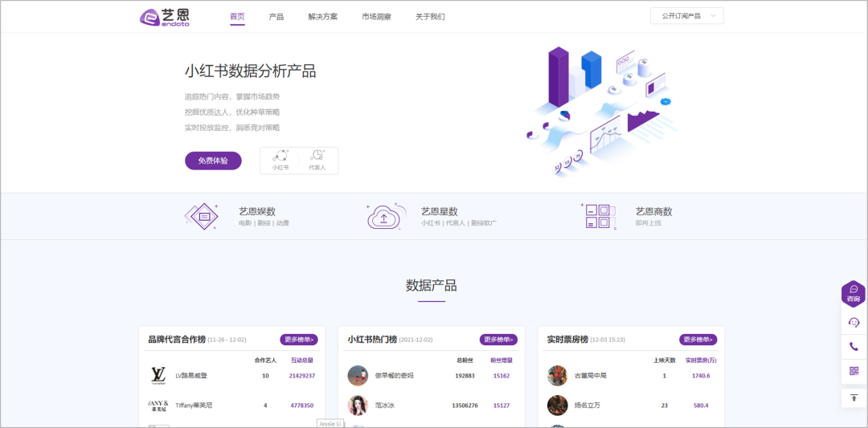Open the 解决方案 navigation menu

click(323, 17)
